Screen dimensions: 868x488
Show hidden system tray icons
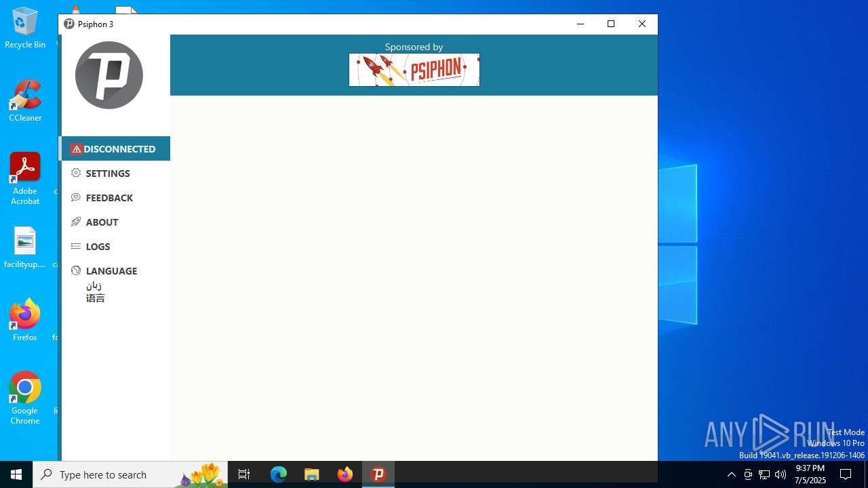pyautogui.click(x=732, y=474)
